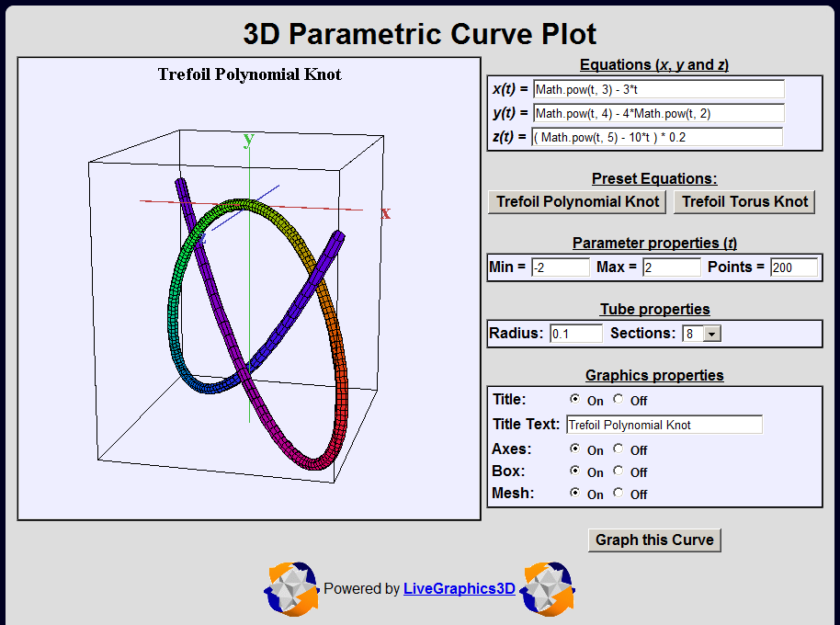Open the LiveGraphics3D link
The height and width of the screenshot is (625, 840).
(x=460, y=588)
